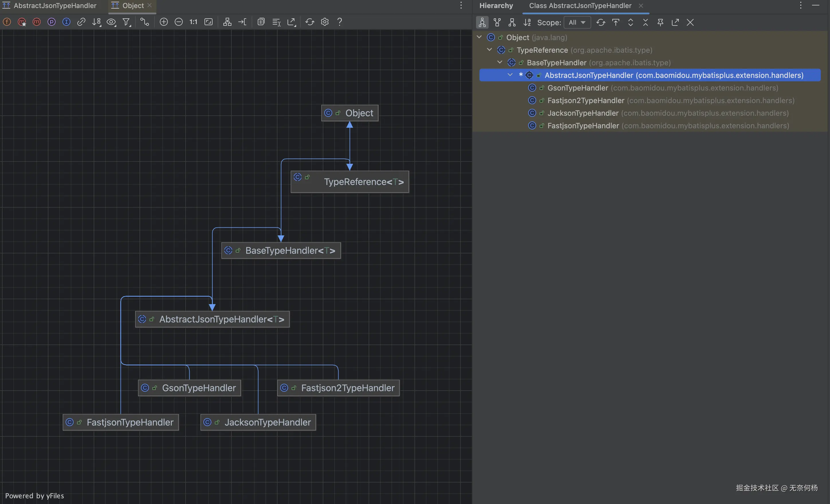Viewport: 830px width, 504px height.
Task: Click the Zoom Out minus icon
Action: 178,22
